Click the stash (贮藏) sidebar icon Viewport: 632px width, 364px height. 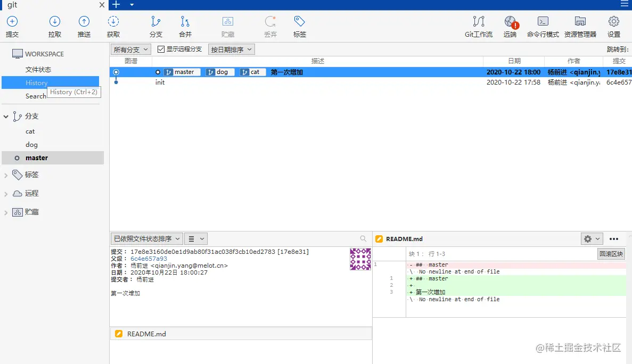[18, 212]
